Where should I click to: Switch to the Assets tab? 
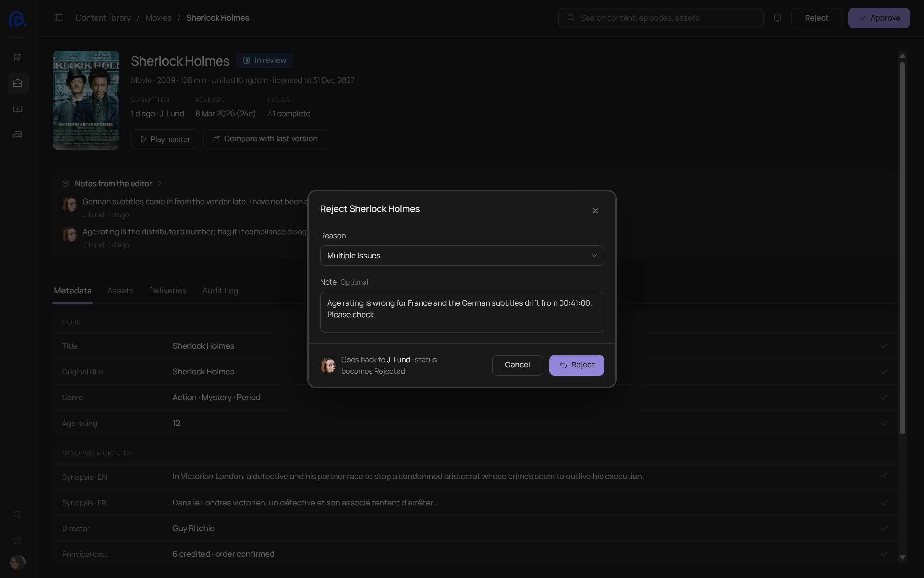pyautogui.click(x=120, y=291)
